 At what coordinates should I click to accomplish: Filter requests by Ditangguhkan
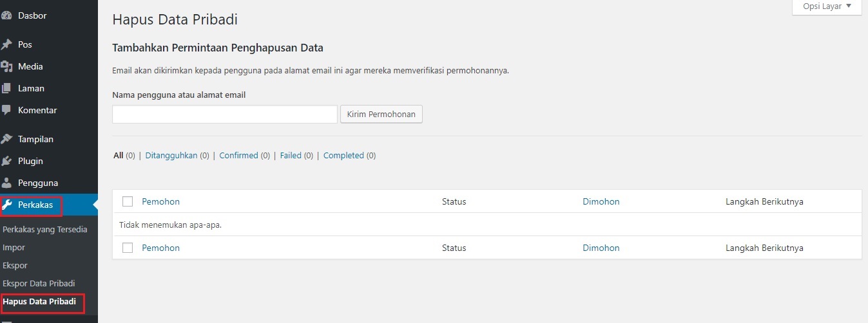click(x=171, y=156)
